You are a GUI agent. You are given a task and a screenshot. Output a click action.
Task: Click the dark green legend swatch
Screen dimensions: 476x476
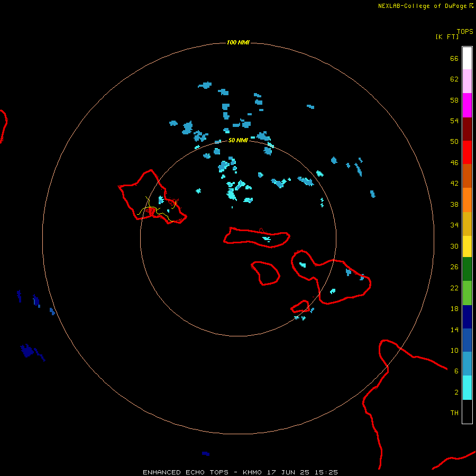point(467,269)
